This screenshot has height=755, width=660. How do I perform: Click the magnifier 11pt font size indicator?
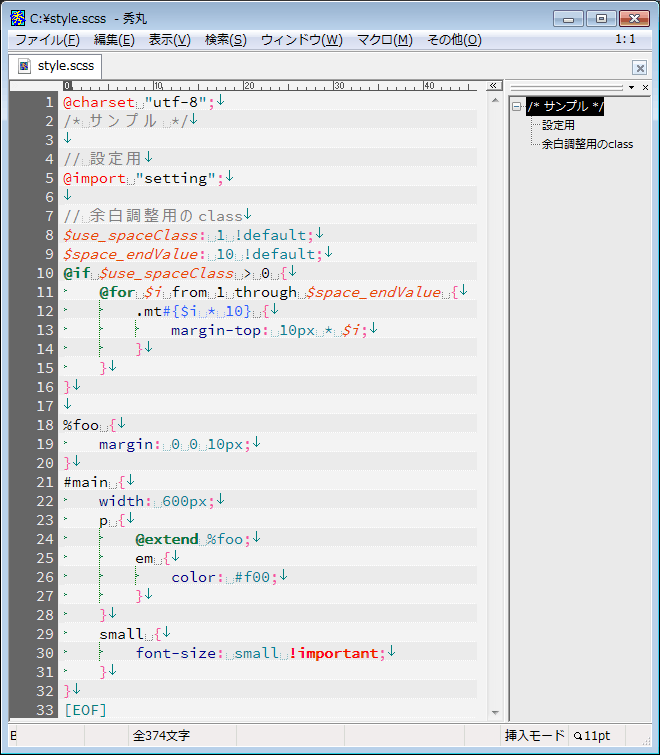592,735
